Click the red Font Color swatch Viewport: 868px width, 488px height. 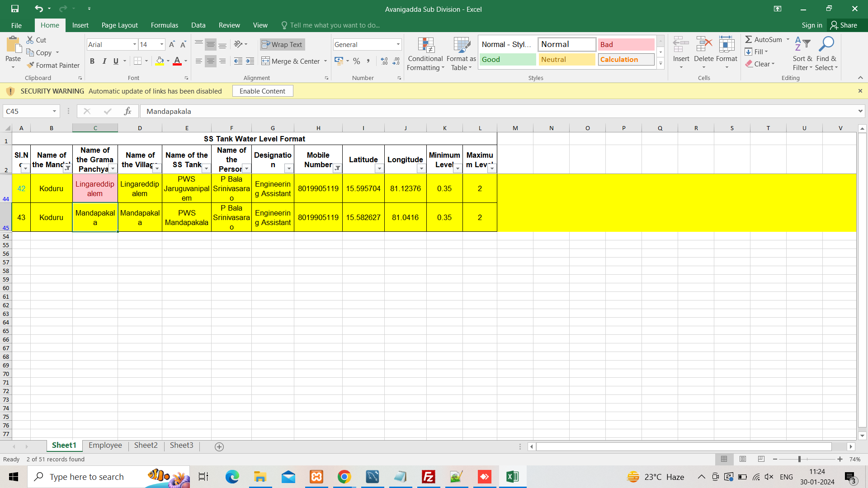(x=177, y=61)
